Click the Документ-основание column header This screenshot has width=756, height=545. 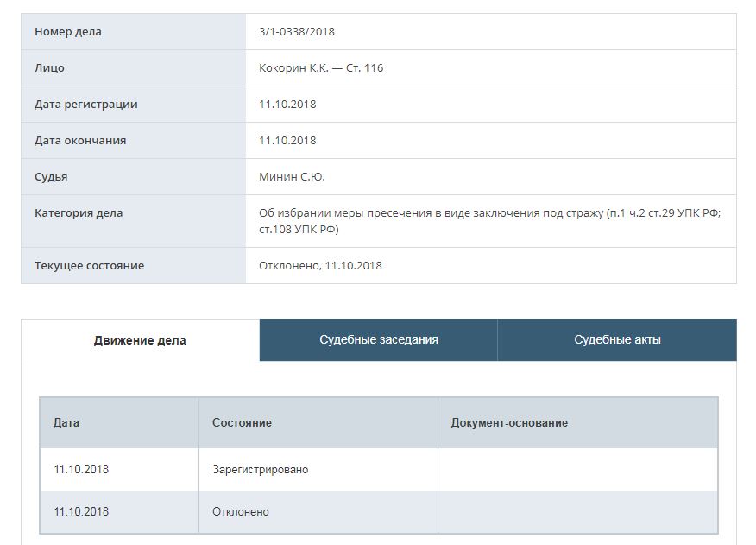(509, 423)
